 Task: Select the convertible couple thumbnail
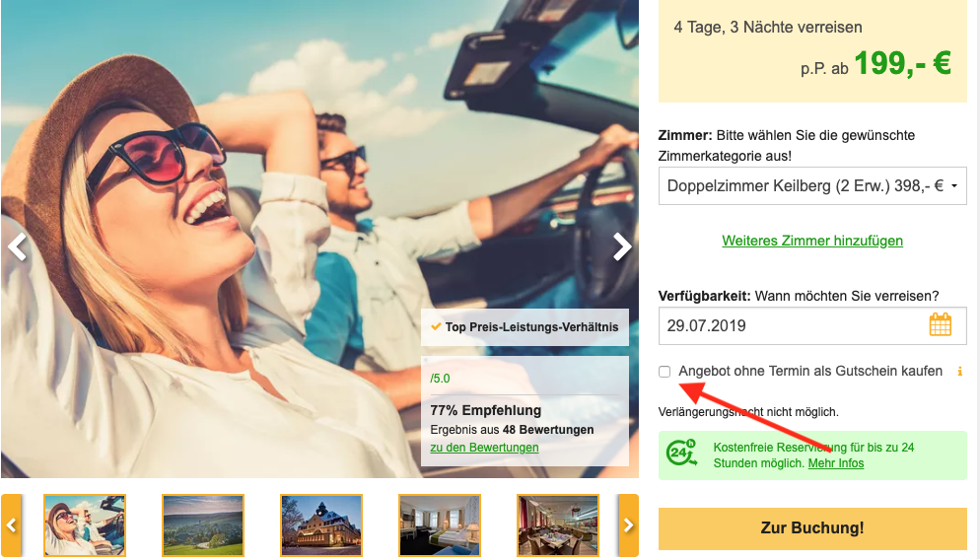85,525
